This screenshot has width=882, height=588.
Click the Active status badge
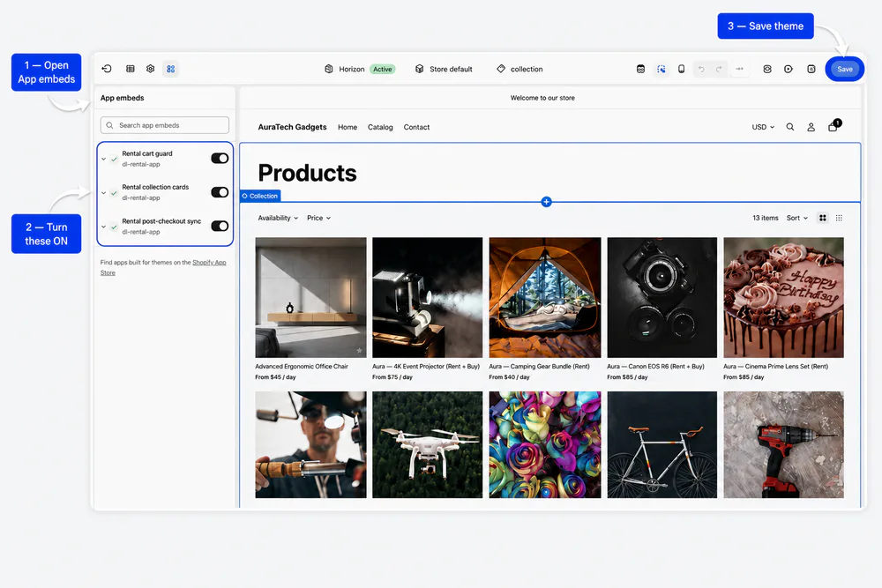[383, 69]
